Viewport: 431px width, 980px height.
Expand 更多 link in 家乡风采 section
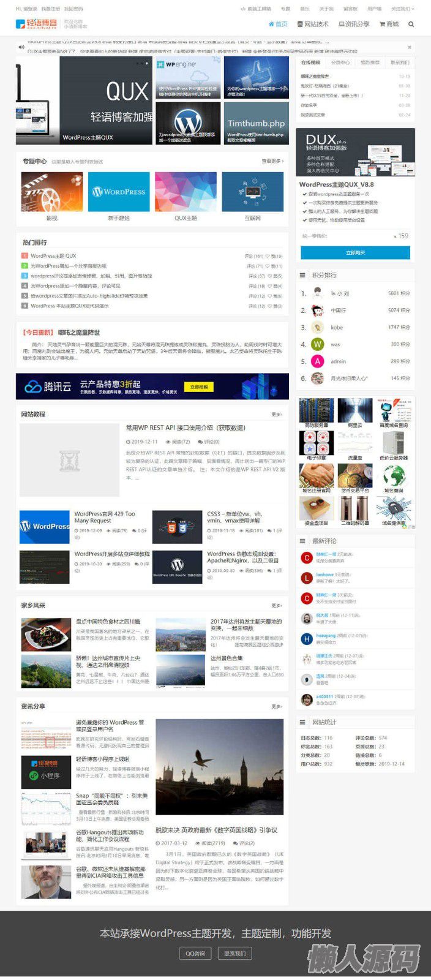[x=277, y=606]
